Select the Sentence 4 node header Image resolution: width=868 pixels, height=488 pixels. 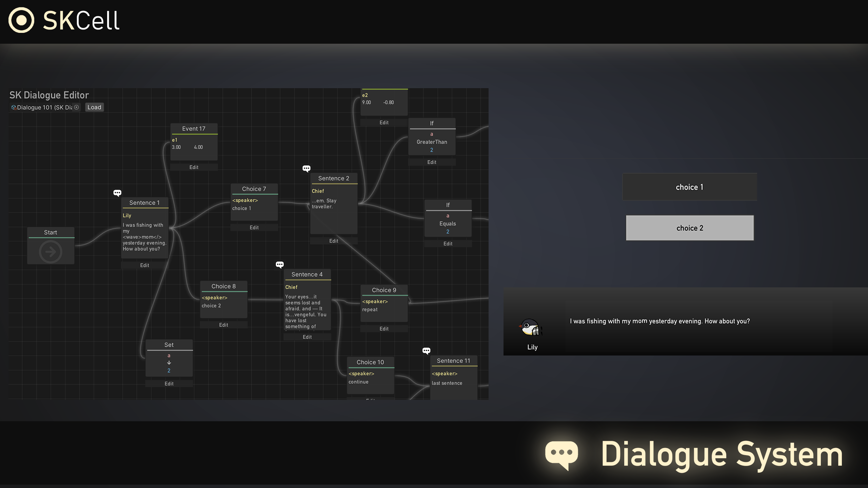pos(307,274)
